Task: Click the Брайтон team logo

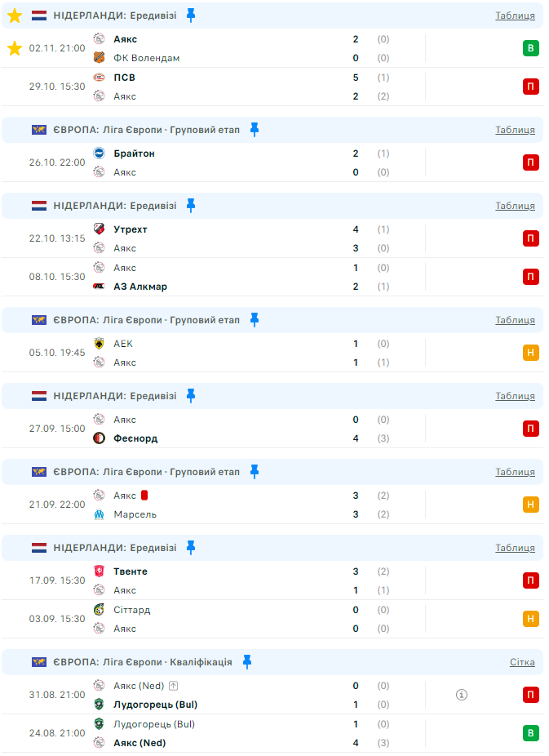Action: [100, 153]
